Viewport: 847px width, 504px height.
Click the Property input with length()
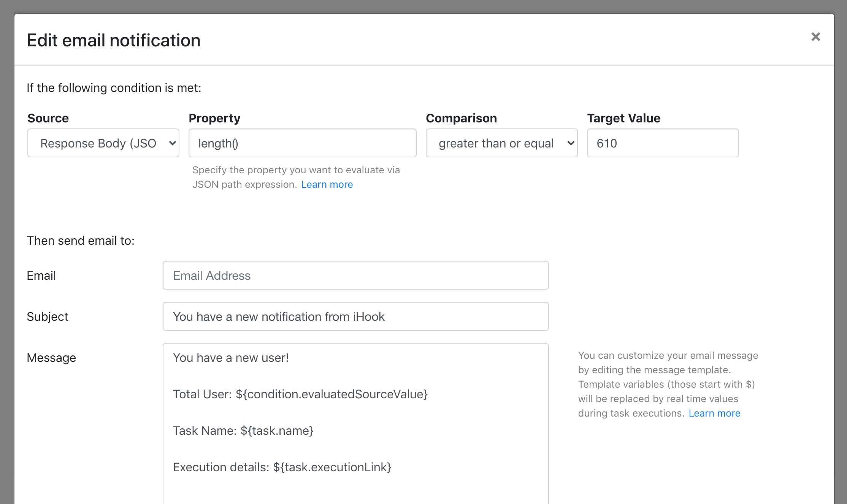tap(303, 143)
